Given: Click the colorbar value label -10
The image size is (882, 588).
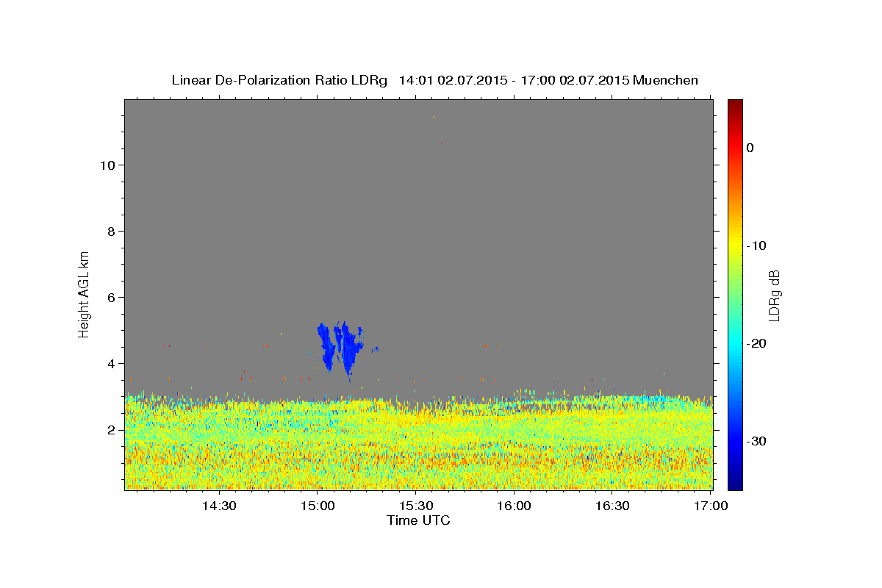Looking at the screenshot, I should click(756, 245).
